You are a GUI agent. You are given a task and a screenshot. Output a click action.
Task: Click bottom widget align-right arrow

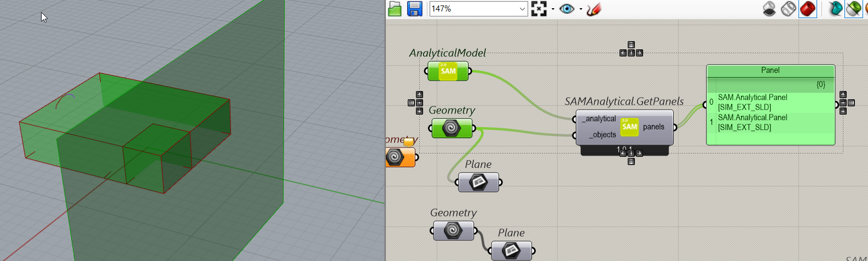point(639,154)
